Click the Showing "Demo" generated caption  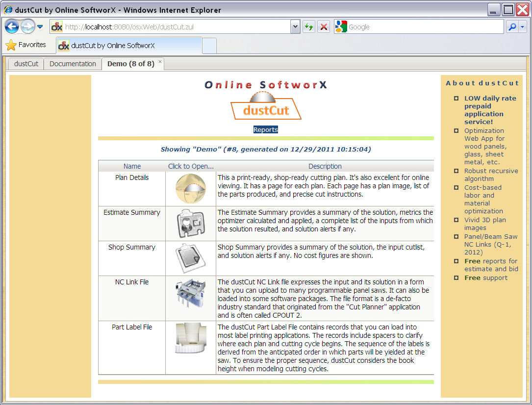(x=266, y=149)
